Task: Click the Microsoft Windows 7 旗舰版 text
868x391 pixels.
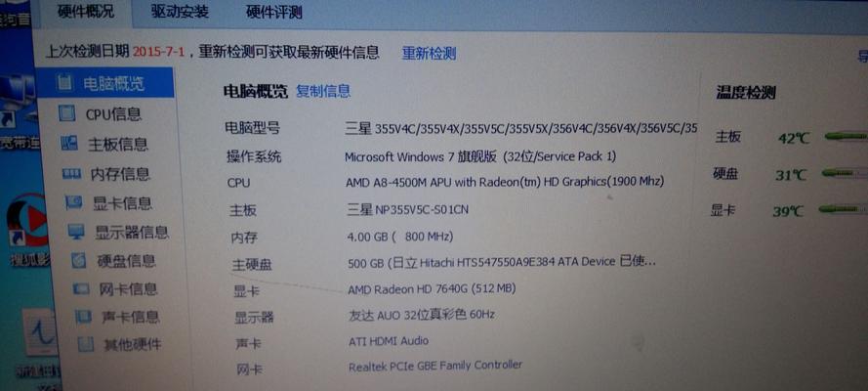Action: (480, 156)
